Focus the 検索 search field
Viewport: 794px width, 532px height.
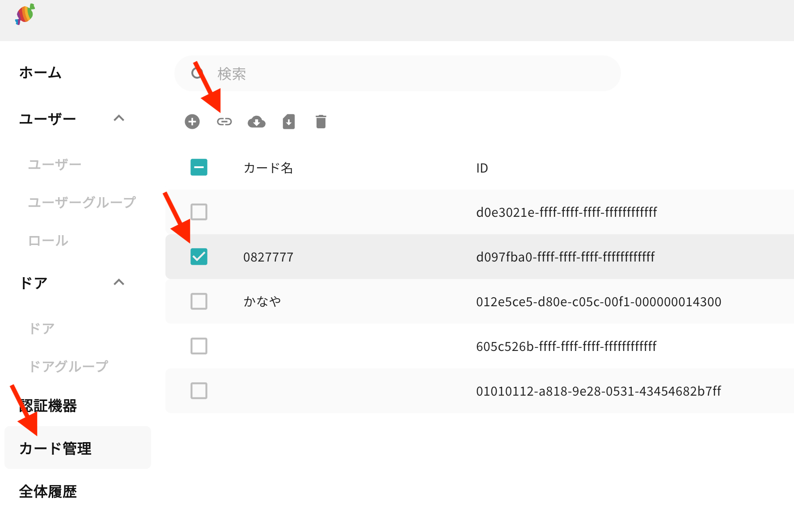click(x=402, y=74)
